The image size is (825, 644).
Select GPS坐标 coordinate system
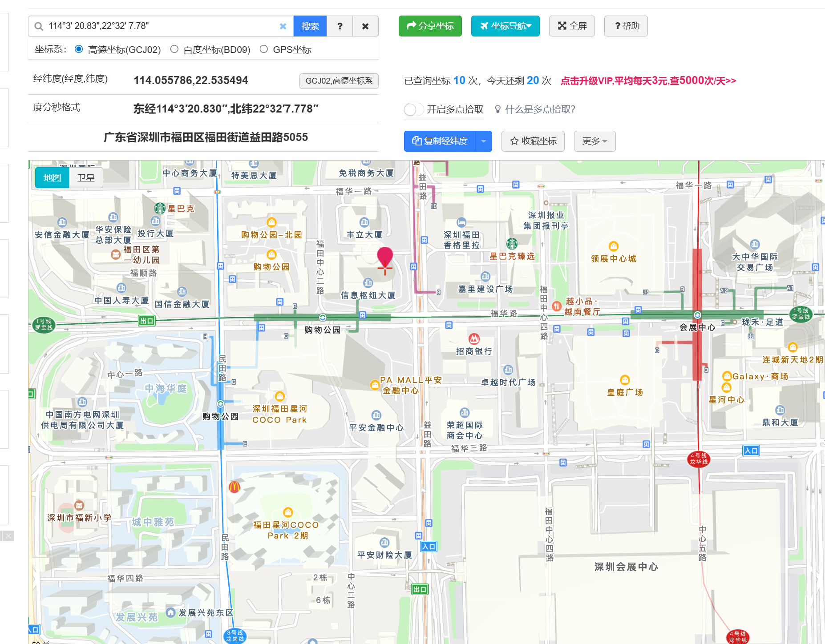(x=264, y=49)
